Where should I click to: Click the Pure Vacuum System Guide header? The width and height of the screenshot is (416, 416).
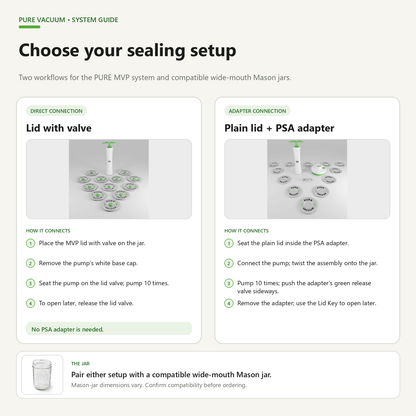pos(68,20)
